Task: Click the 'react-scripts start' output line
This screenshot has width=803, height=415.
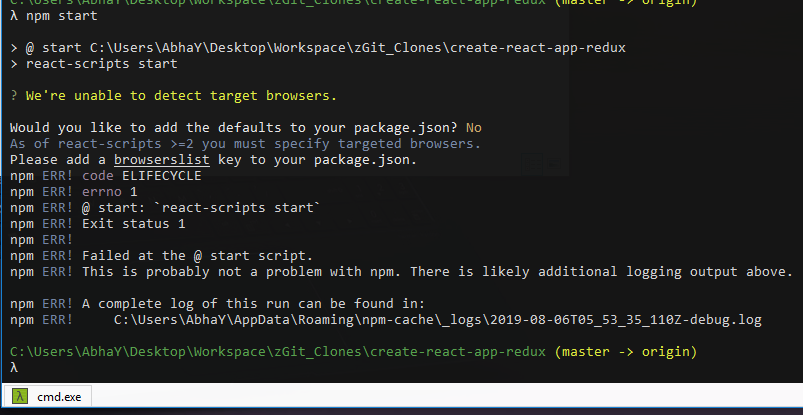Action: 94,64
